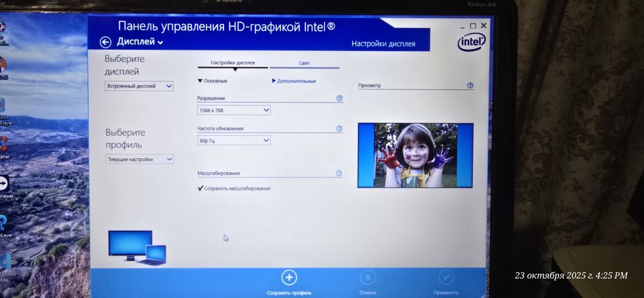Switch to the Цвет tab
This screenshot has width=644, height=298.
coord(305,63)
